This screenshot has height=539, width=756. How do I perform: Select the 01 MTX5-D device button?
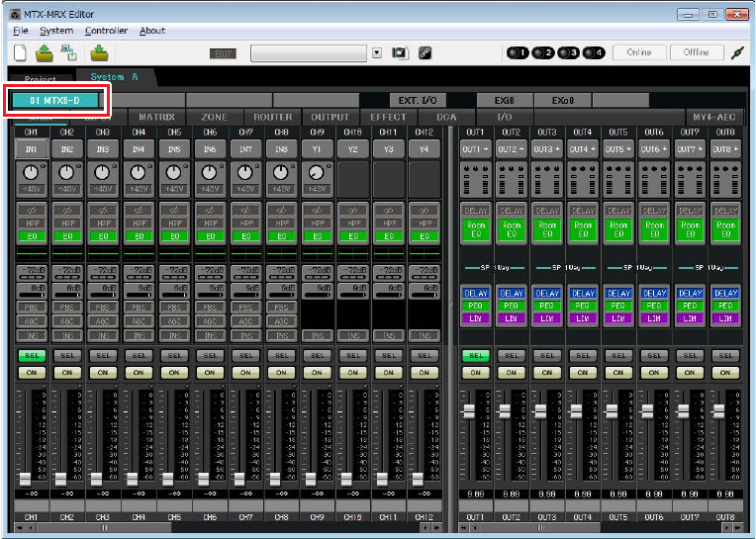[55, 100]
